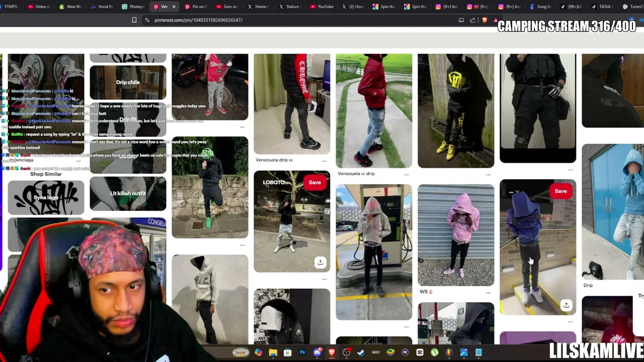644x362 pixels.
Task: Open the pink hoodie WS pin
Action: click(456, 235)
